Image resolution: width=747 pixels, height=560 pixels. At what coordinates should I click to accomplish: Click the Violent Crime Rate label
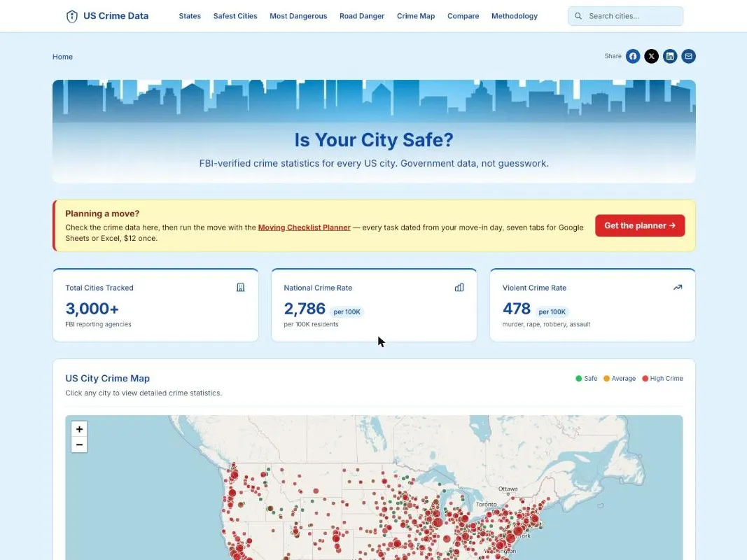click(534, 288)
